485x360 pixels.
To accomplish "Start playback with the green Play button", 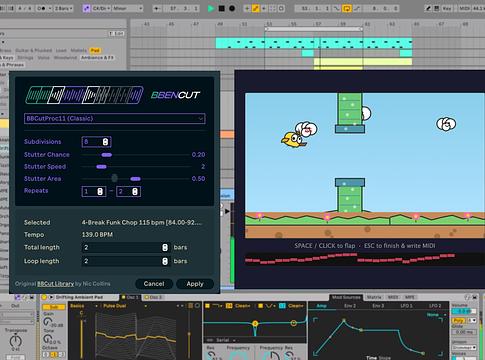I will pyautogui.click(x=211, y=8).
